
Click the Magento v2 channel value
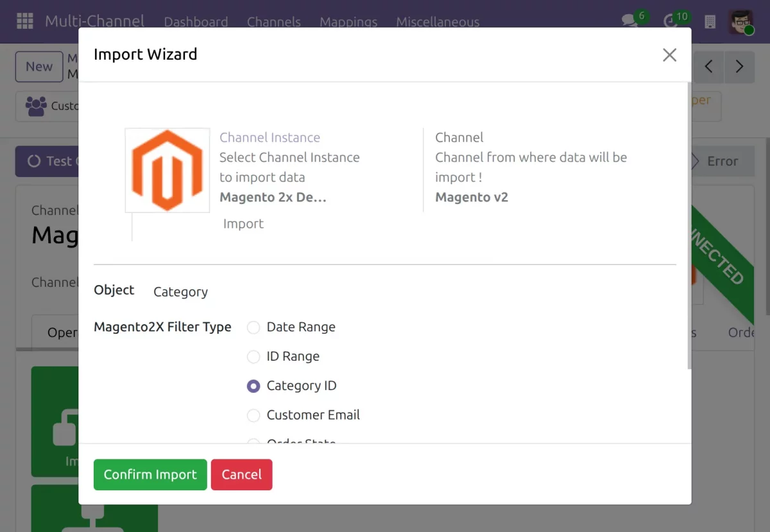click(472, 197)
